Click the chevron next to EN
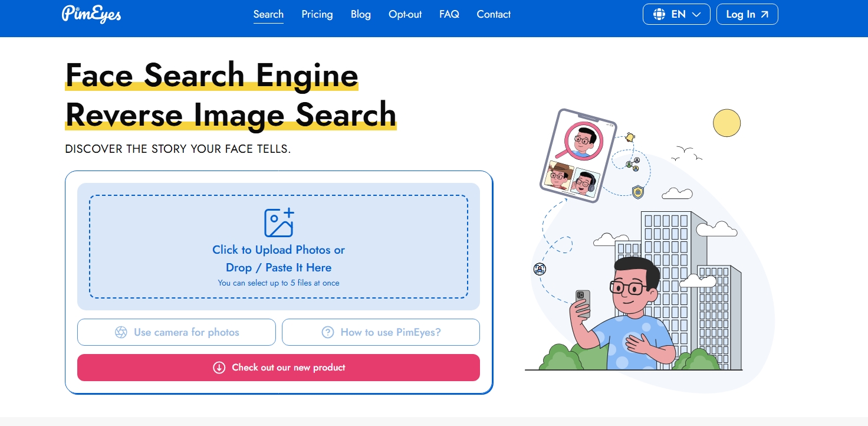The image size is (868, 426). tap(696, 15)
